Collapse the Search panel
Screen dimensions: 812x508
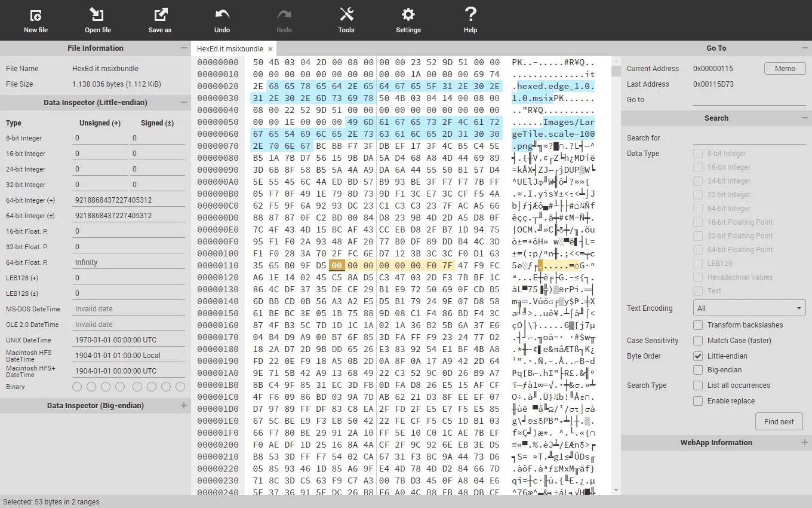(x=805, y=118)
